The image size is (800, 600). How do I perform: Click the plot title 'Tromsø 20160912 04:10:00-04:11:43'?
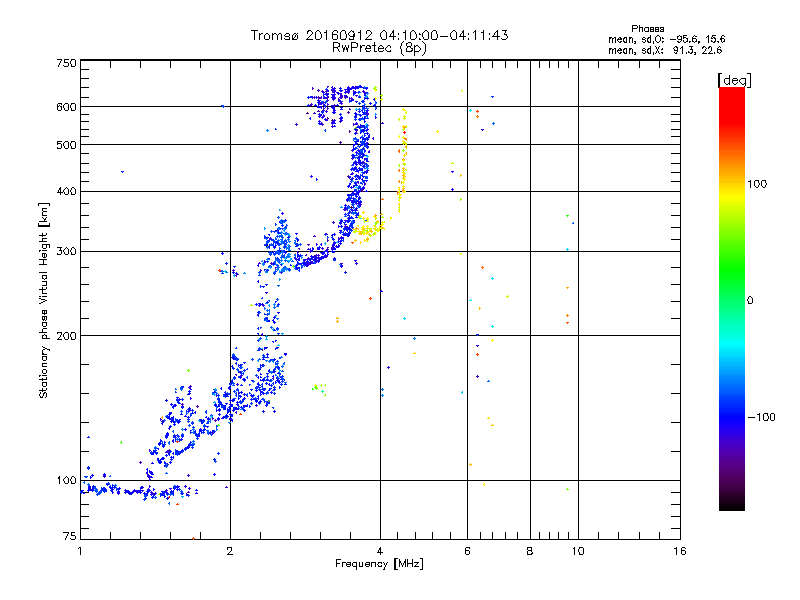[x=379, y=35]
